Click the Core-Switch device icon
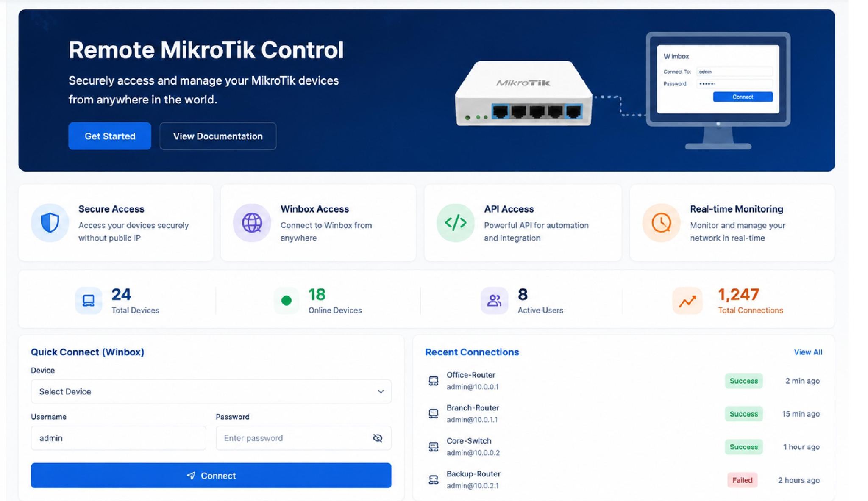 (x=433, y=447)
